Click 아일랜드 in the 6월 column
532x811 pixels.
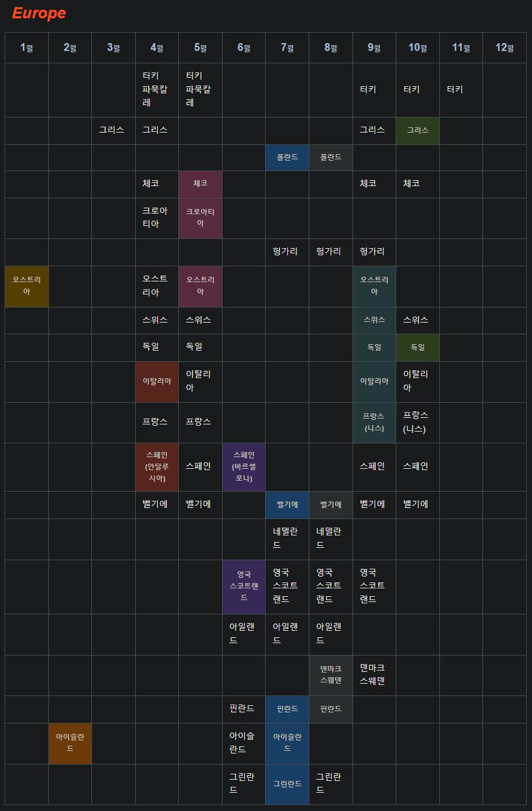242,633
